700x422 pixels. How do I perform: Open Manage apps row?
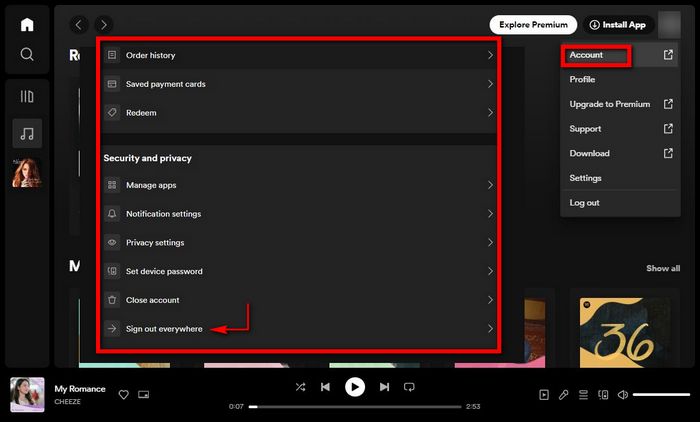pyautogui.click(x=299, y=185)
